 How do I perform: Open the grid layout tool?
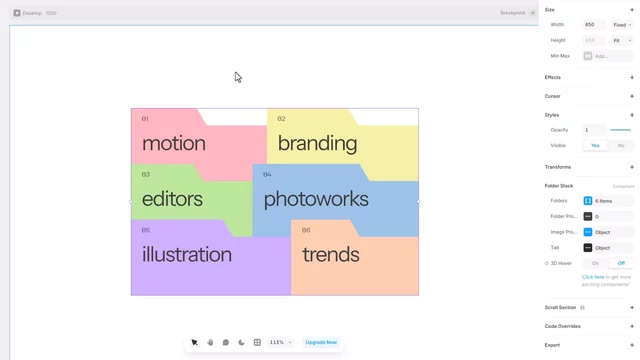pyautogui.click(x=257, y=342)
